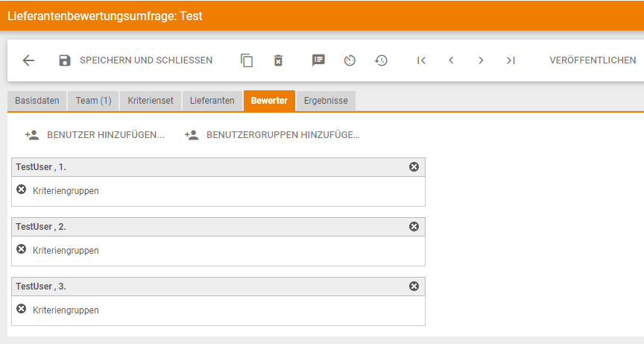This screenshot has height=344, width=644.
Task: Remove TestUser 3 with X icon
Action: pos(414,287)
